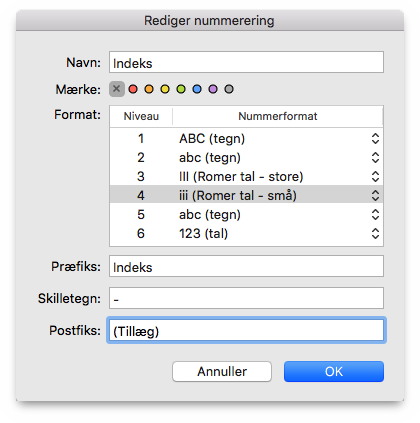Select the blue label color dot
420x423 pixels.
coord(197,89)
